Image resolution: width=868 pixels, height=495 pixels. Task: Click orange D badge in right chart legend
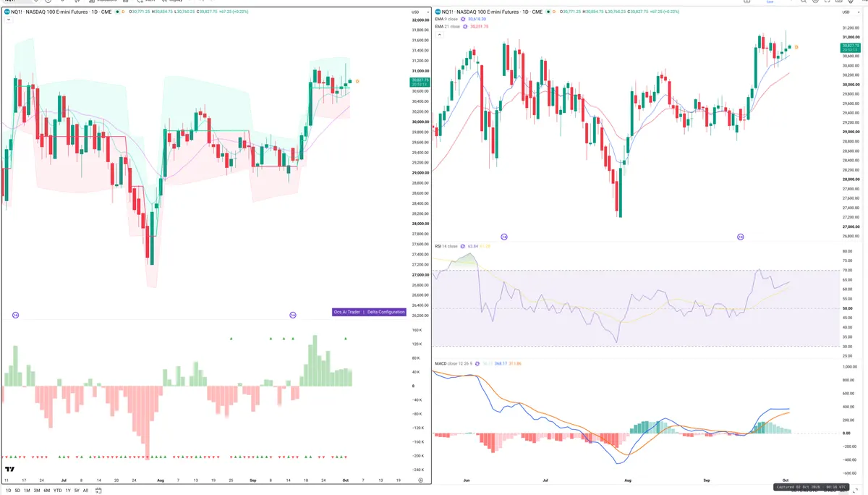pos(554,12)
